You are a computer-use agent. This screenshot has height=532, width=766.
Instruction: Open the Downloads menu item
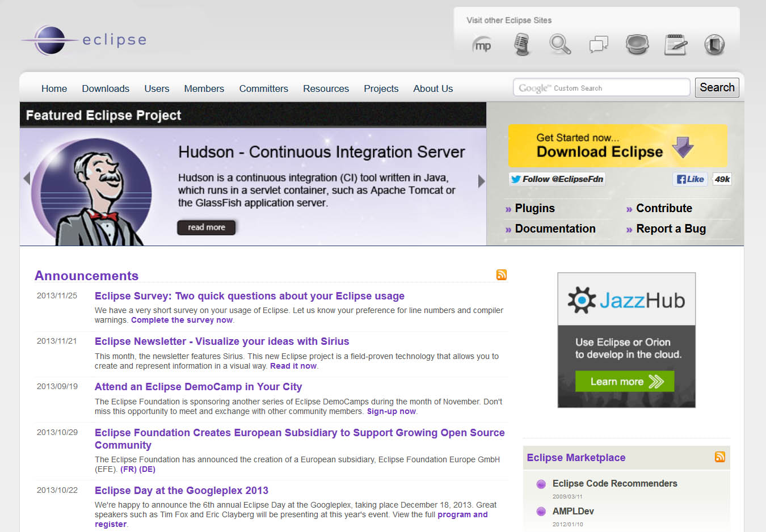pos(106,88)
